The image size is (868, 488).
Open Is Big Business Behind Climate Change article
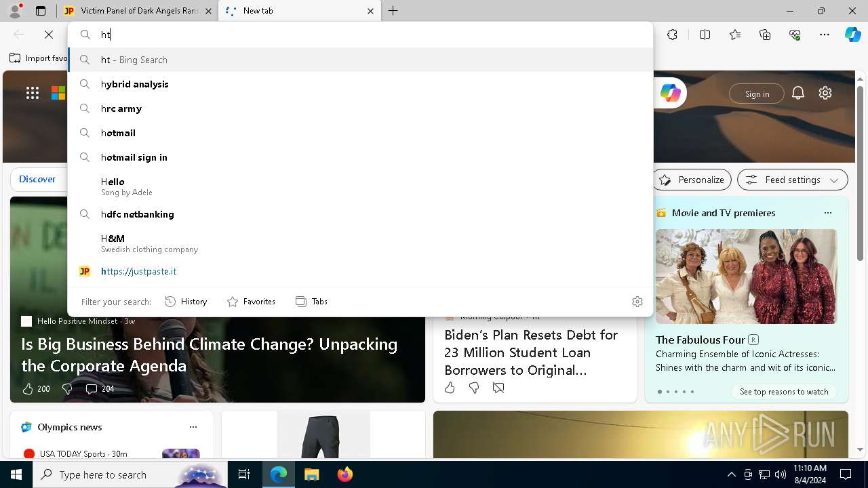(209, 354)
